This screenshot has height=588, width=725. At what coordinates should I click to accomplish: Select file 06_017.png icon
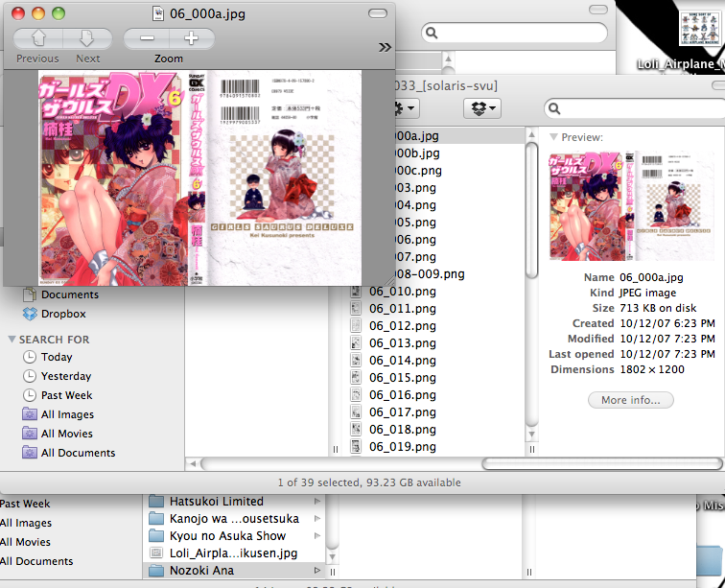pyautogui.click(x=356, y=412)
